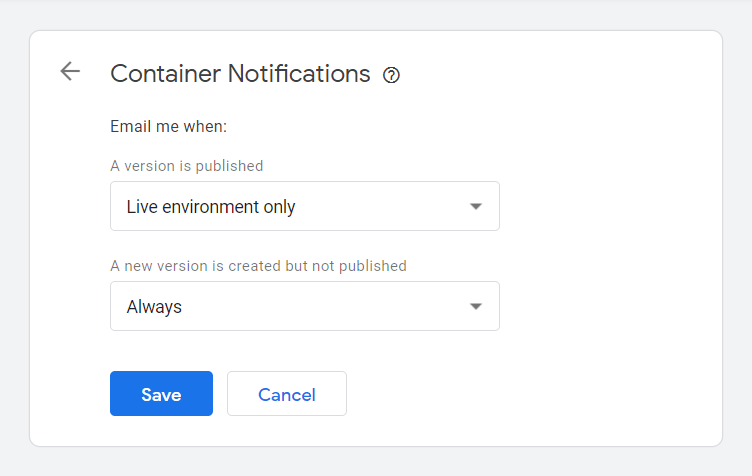Click the Container Notifications heading
The width and height of the screenshot is (752, 476).
[x=240, y=74]
